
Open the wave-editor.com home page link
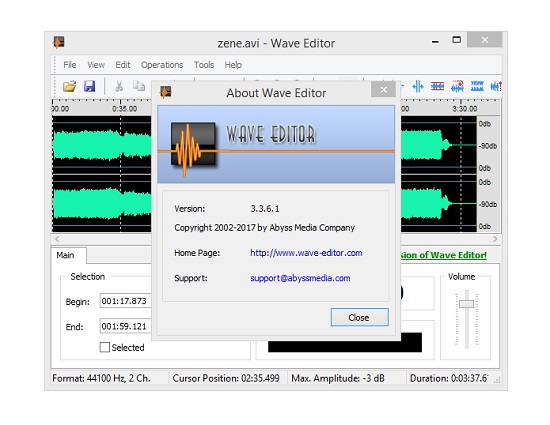[x=306, y=253]
